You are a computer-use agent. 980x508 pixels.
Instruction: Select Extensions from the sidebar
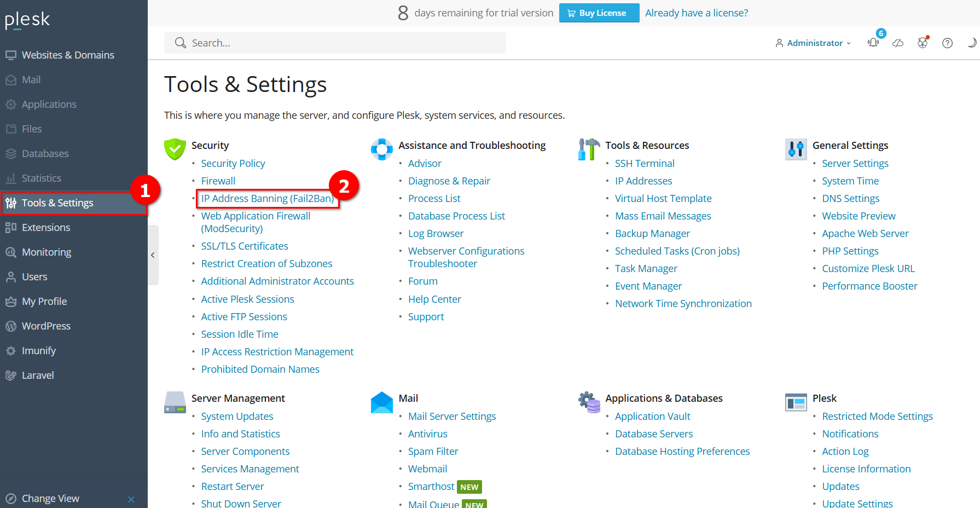click(46, 228)
